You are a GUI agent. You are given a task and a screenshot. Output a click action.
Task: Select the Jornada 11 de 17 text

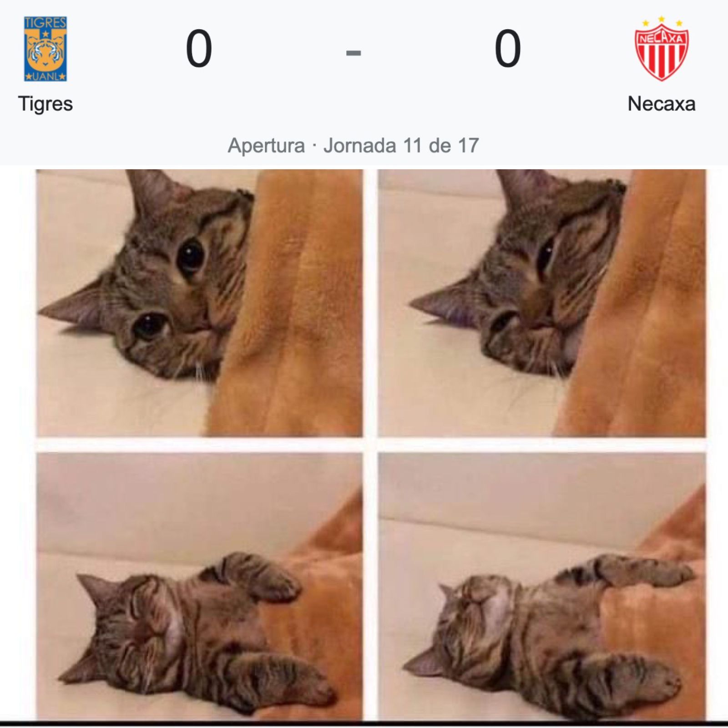pos(401,146)
